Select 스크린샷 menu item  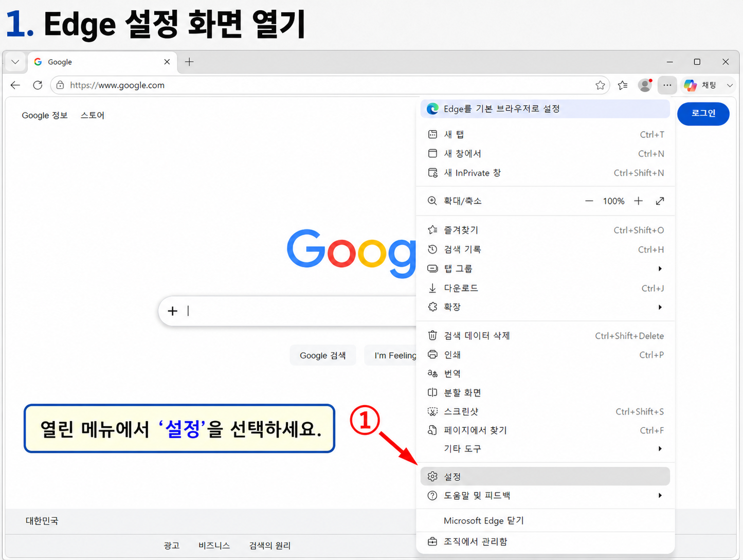pos(545,411)
